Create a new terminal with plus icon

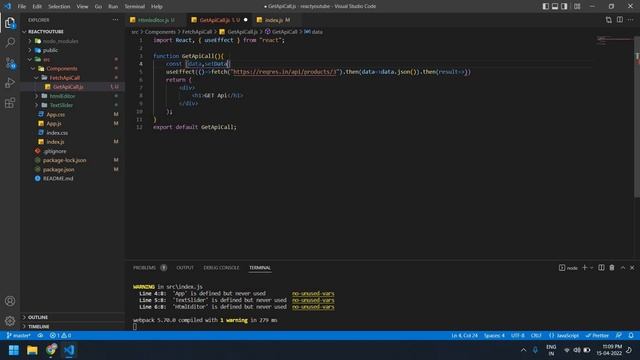tap(584, 267)
